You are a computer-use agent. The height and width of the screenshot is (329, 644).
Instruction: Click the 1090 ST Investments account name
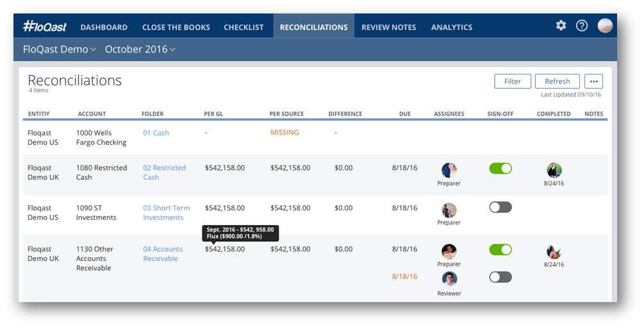[x=96, y=213]
